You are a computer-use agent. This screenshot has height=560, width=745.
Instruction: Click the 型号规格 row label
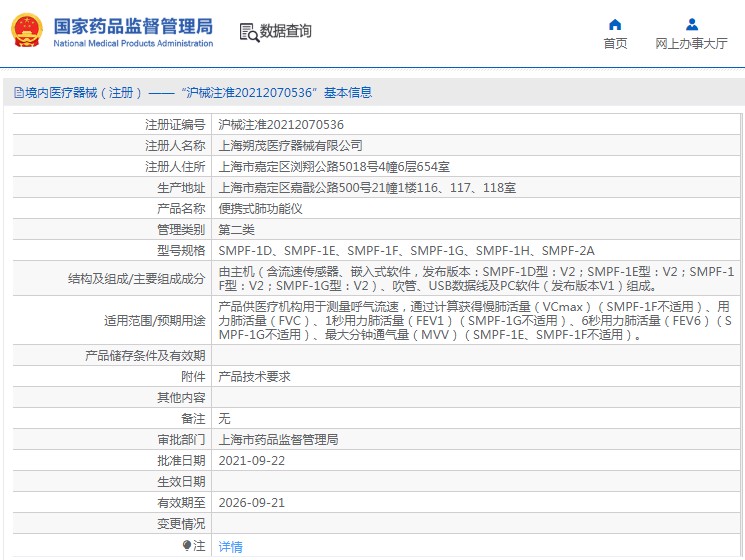pos(181,250)
